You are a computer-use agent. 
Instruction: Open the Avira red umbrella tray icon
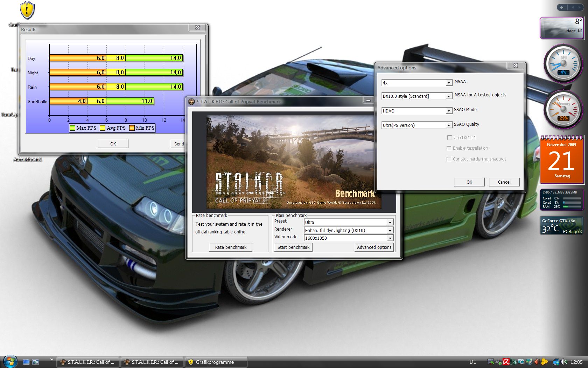point(506,362)
